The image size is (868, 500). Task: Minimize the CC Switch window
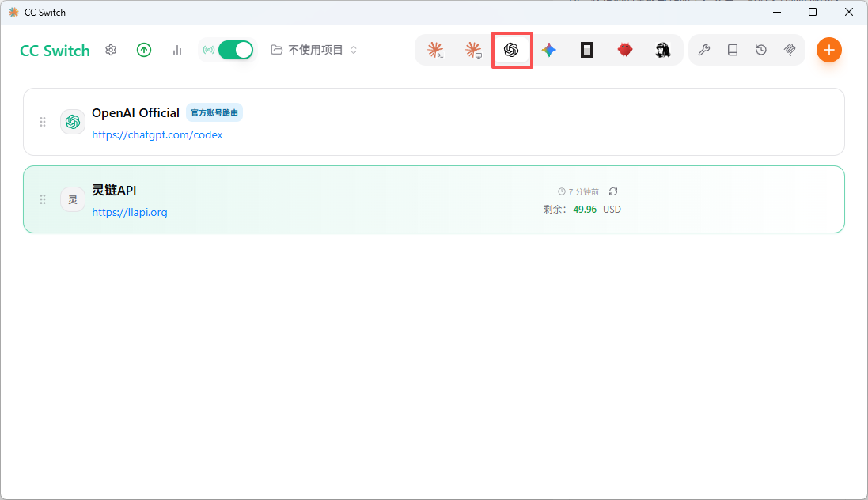[x=777, y=12]
